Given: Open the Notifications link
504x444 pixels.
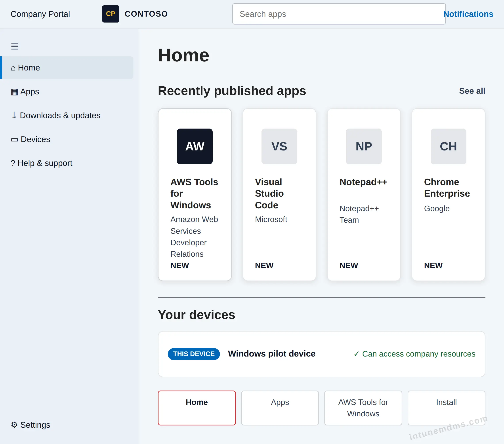Looking at the screenshot, I should coord(468,14).
